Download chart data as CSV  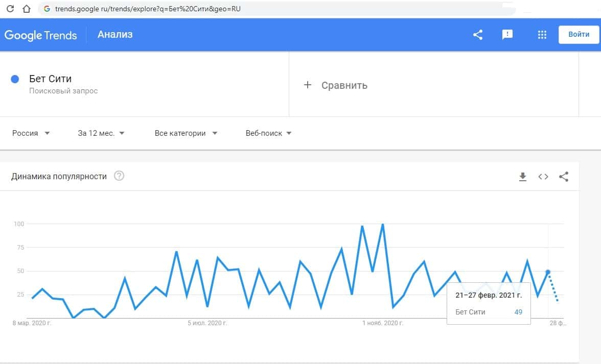(x=522, y=177)
